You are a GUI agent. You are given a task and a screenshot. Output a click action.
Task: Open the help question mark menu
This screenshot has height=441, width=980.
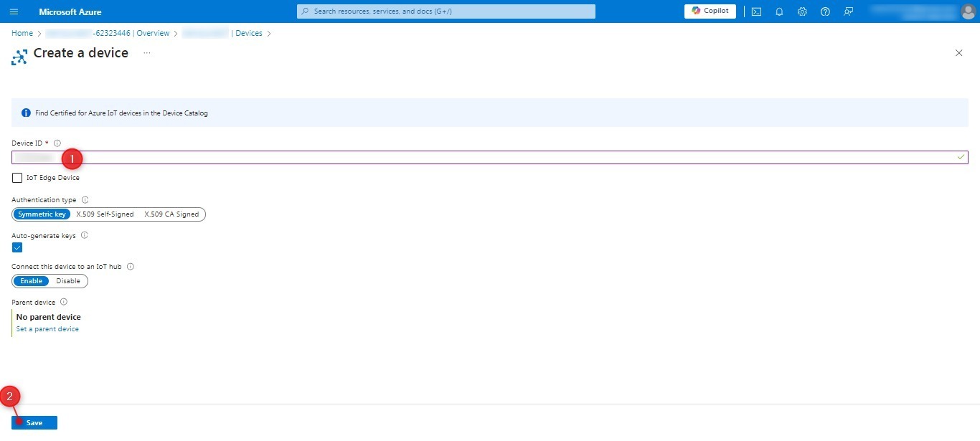coord(825,11)
